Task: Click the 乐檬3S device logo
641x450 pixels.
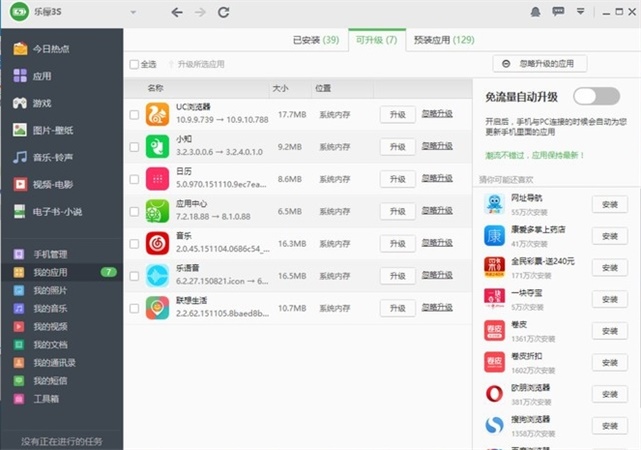Action: [19, 12]
